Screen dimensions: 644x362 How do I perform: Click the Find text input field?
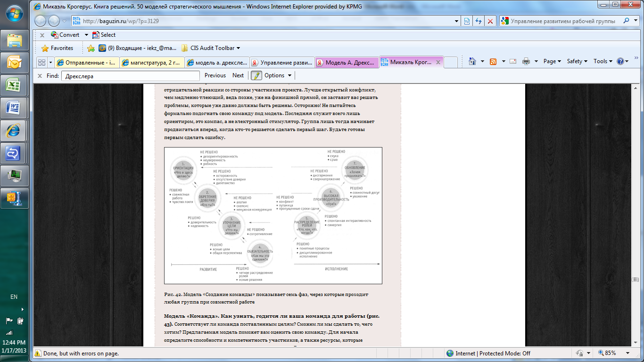pyautogui.click(x=131, y=75)
